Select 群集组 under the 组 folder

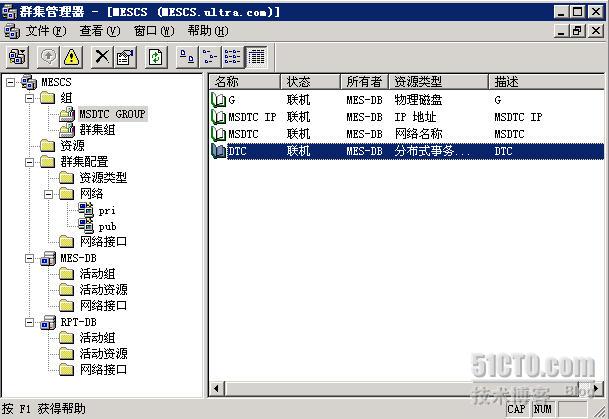tap(97, 130)
